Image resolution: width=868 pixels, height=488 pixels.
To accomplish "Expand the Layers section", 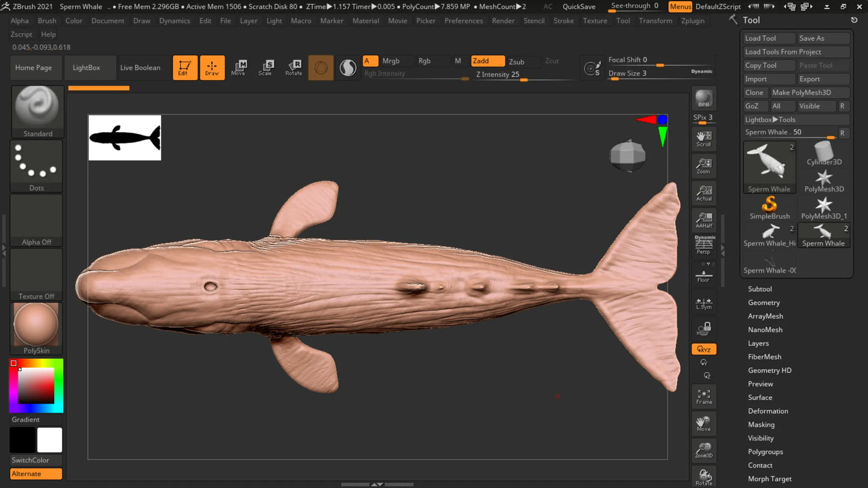I will click(x=758, y=343).
